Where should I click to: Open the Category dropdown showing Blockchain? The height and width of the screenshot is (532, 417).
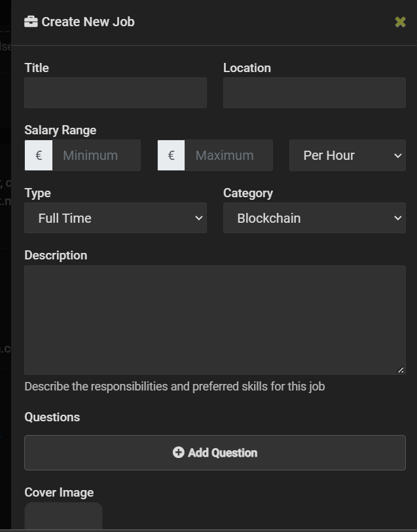[x=314, y=218]
